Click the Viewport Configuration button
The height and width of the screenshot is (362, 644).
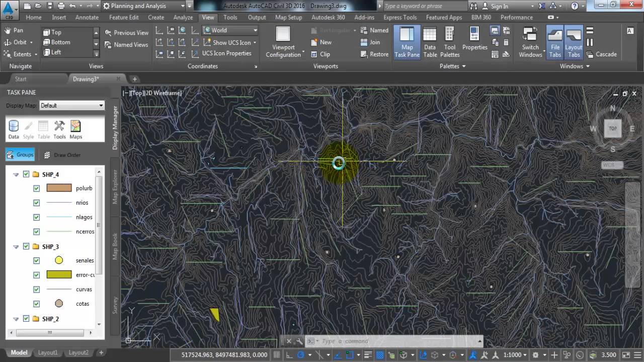click(283, 42)
